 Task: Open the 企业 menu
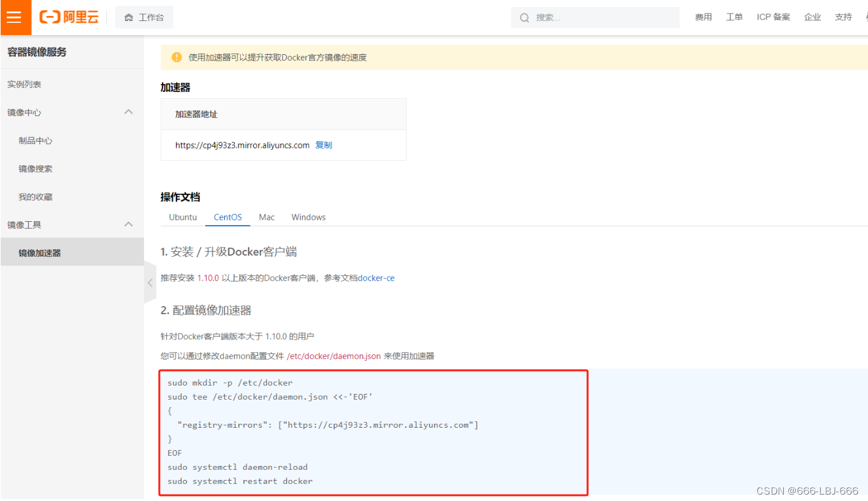pyautogui.click(x=813, y=17)
